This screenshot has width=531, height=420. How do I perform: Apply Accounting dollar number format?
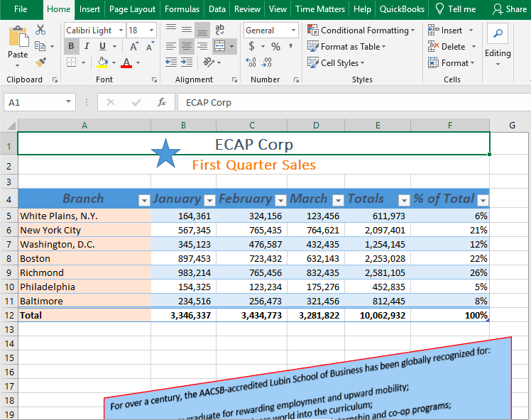click(251, 46)
